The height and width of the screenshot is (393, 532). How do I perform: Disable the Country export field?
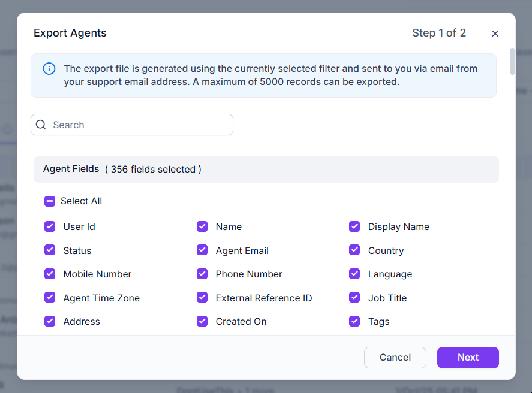click(354, 250)
